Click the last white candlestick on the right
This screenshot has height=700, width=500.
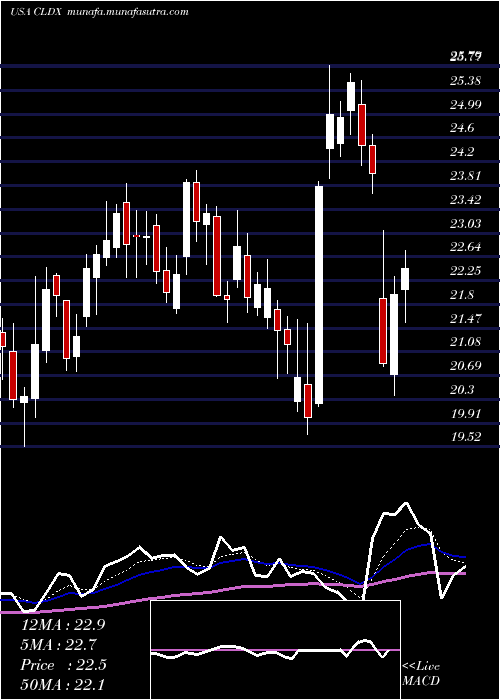click(405, 279)
